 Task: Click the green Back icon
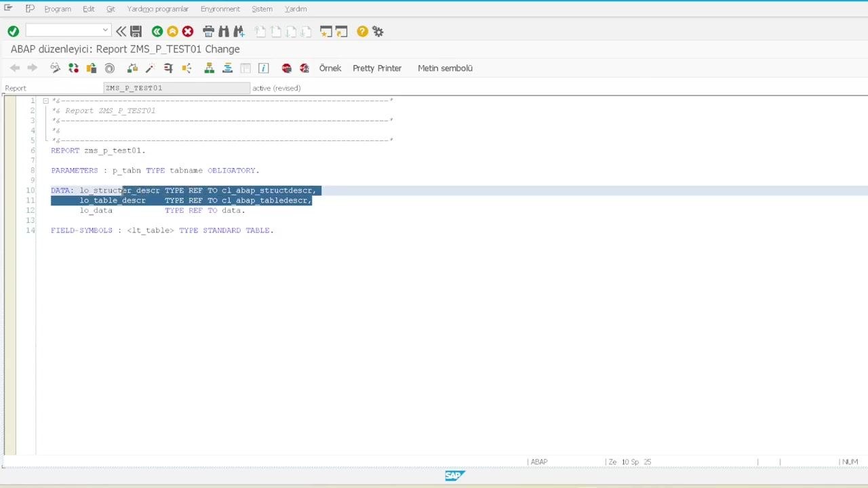click(x=157, y=31)
